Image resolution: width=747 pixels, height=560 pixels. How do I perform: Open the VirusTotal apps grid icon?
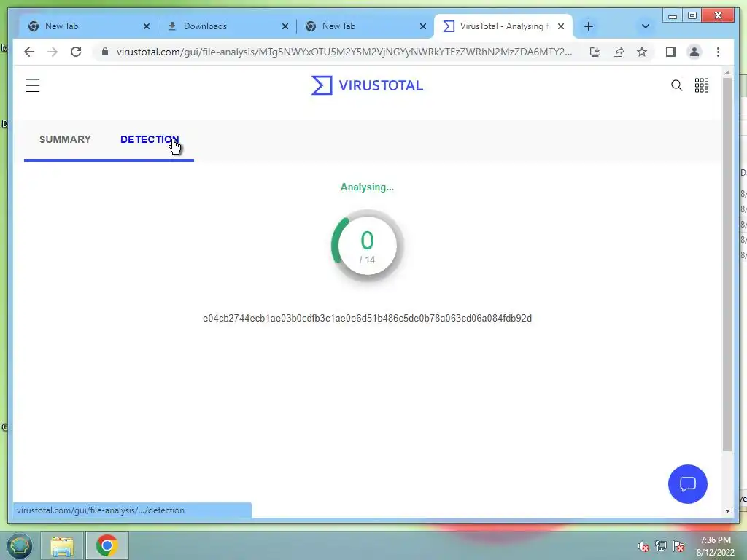(702, 85)
